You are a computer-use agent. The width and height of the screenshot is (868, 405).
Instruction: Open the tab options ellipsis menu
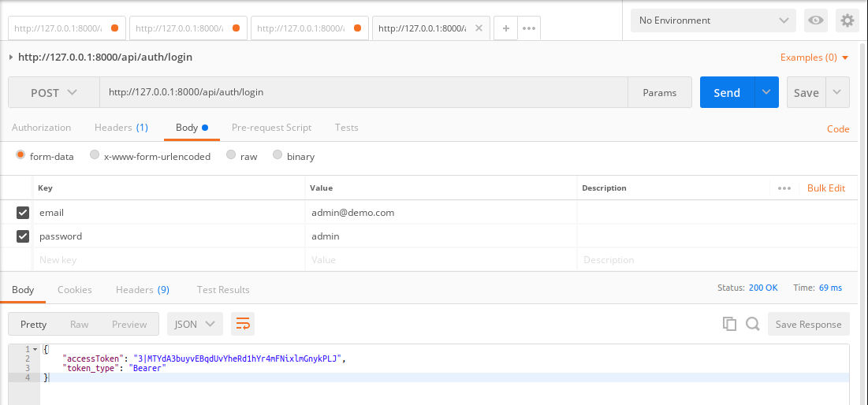529,28
